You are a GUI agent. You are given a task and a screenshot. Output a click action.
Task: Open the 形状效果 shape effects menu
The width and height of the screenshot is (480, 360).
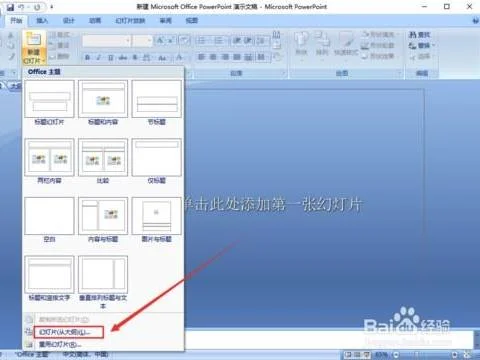click(379, 56)
